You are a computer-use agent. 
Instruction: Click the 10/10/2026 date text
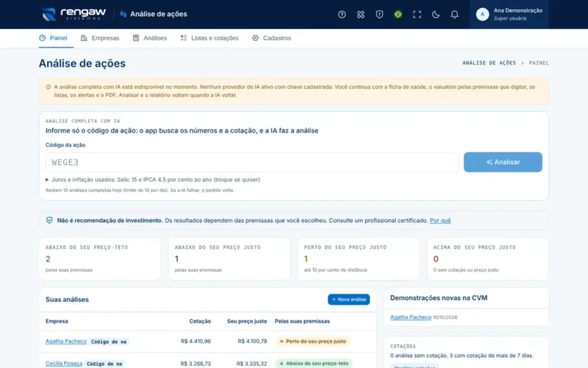445,317
